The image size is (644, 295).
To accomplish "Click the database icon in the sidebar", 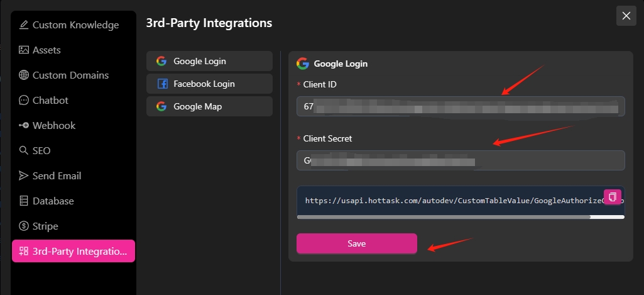I will click(24, 201).
